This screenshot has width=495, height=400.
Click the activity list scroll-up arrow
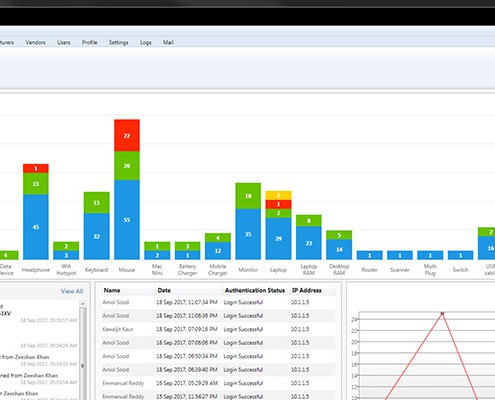pyautogui.click(x=83, y=304)
